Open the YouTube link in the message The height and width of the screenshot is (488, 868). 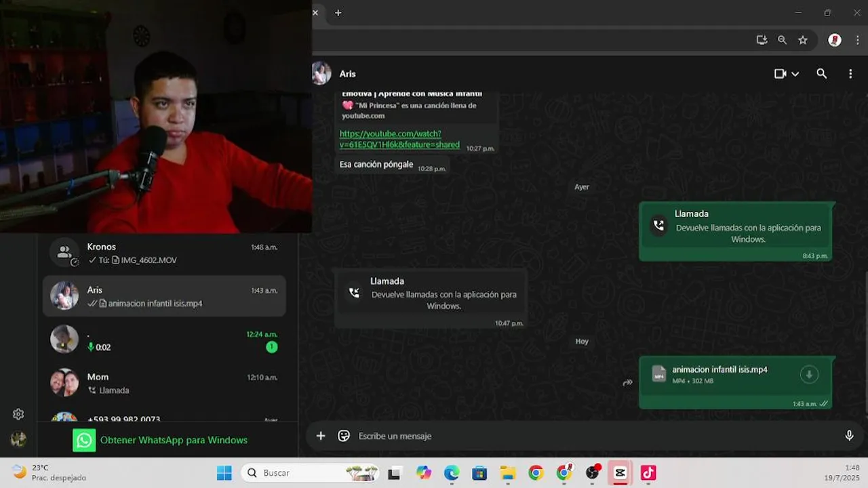(399, 139)
